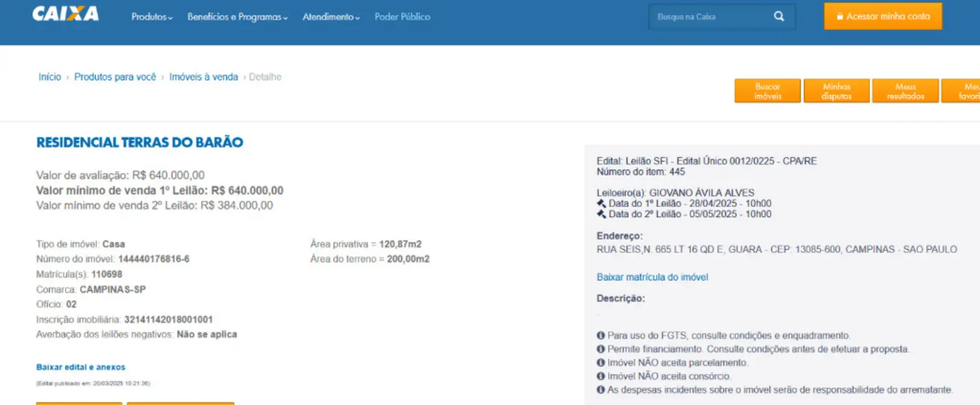The width and height of the screenshot is (980, 405).
Task: Click 'Baixar edital e anexos' link
Action: [x=80, y=367]
